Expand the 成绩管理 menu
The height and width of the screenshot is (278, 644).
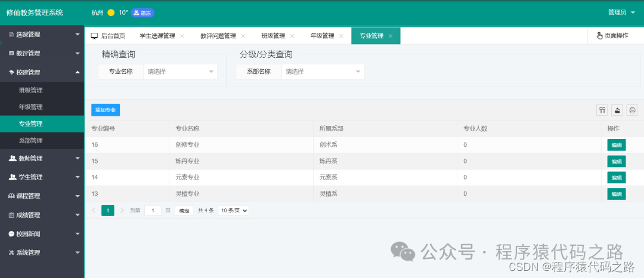[x=78, y=215]
